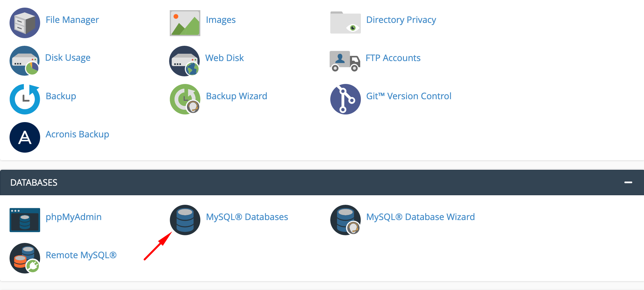
Task: Click the phpMyAdmin database icon
Action: pos(25,220)
